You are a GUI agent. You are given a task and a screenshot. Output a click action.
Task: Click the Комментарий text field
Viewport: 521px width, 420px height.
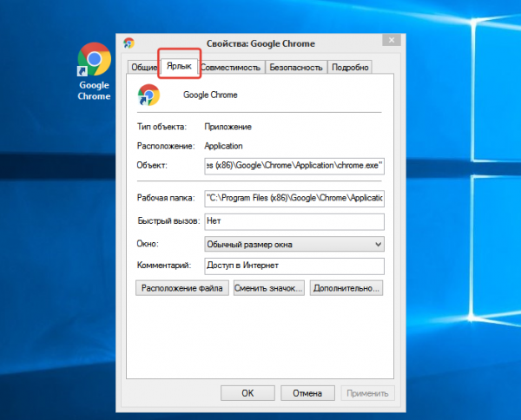coord(294,266)
